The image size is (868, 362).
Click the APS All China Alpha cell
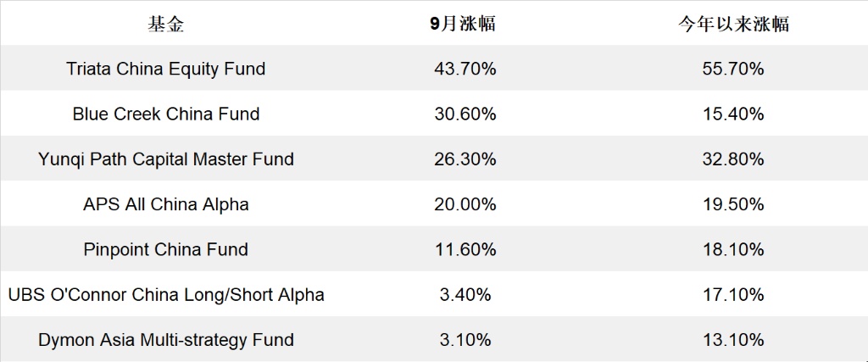[x=165, y=204]
